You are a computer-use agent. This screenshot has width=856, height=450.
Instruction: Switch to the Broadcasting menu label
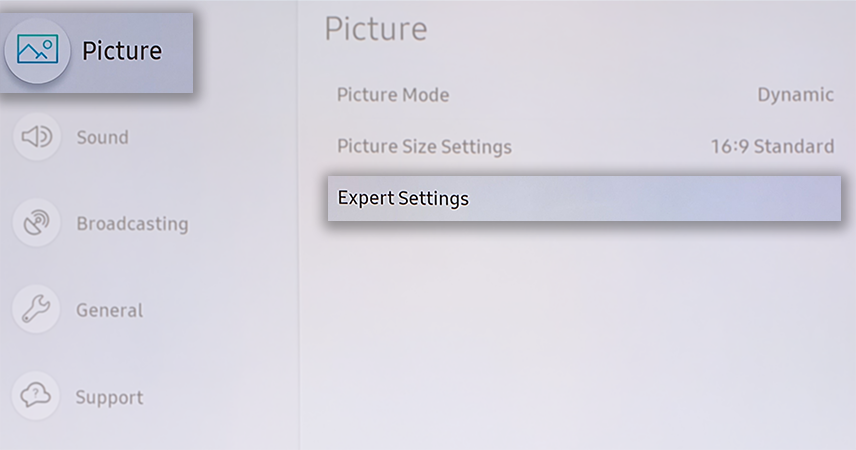(132, 224)
